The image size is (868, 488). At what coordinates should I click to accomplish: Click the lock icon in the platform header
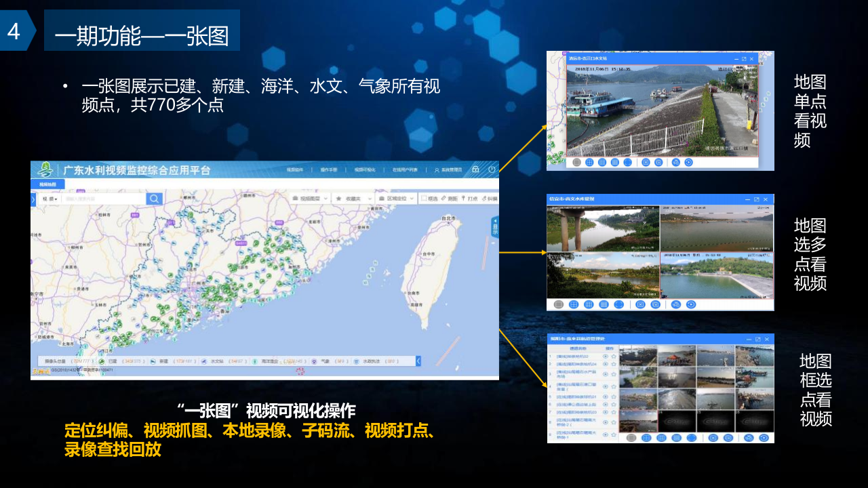477,169
